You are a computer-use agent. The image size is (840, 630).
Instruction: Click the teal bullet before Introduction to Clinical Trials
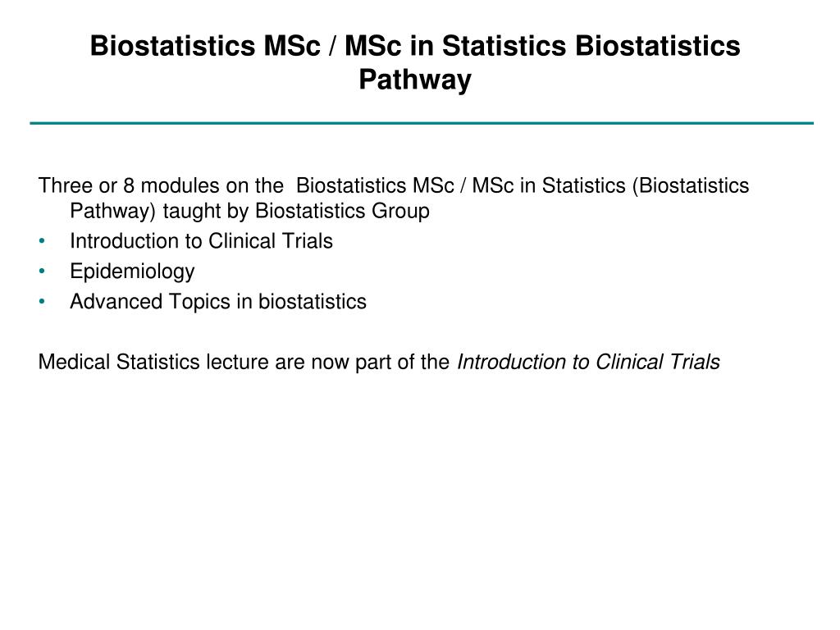coord(42,241)
